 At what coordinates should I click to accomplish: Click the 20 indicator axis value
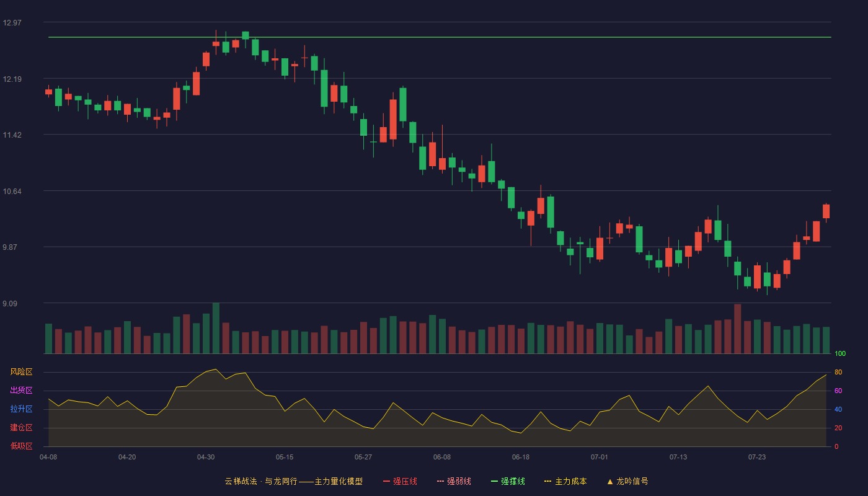tap(838, 428)
